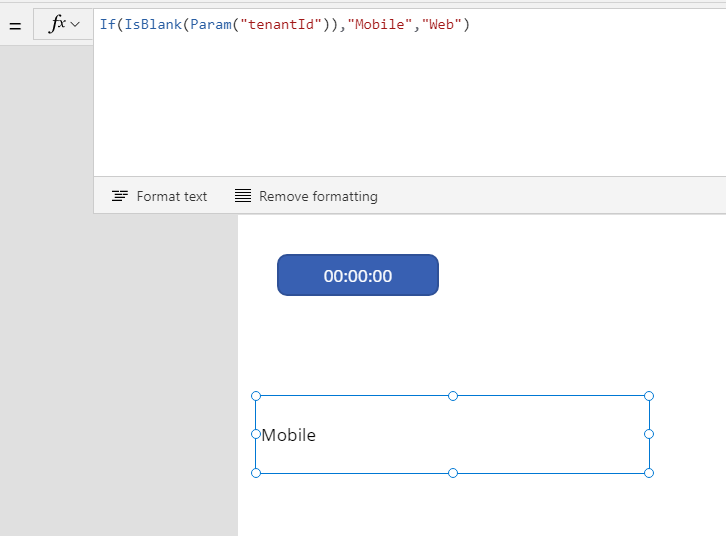Click the bottom-left resize handle of label
This screenshot has width=726, height=536.
click(256, 472)
